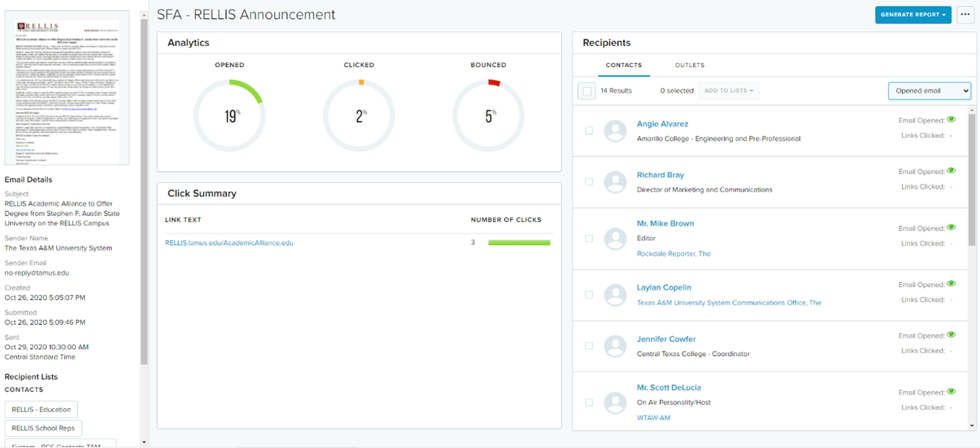Click the left details panel scrollbar thumb
This screenshot has width=980, height=448.
tap(144, 192)
